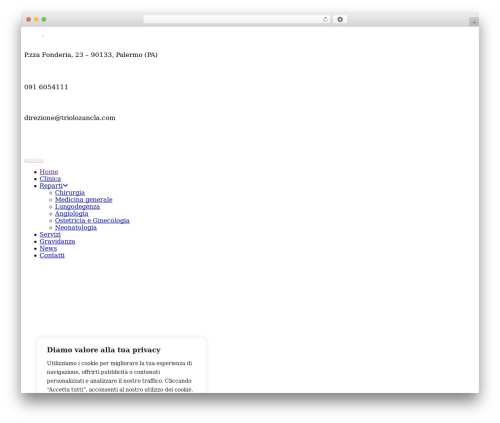500x423 pixels.
Task: Click the browser extension icon beside address bar
Action: pos(340,19)
